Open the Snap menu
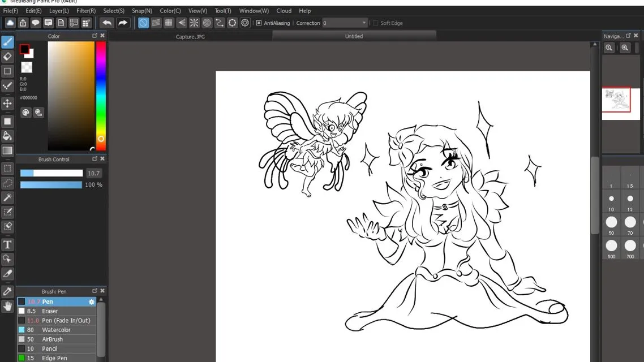This screenshot has width=644, height=362. (x=141, y=11)
